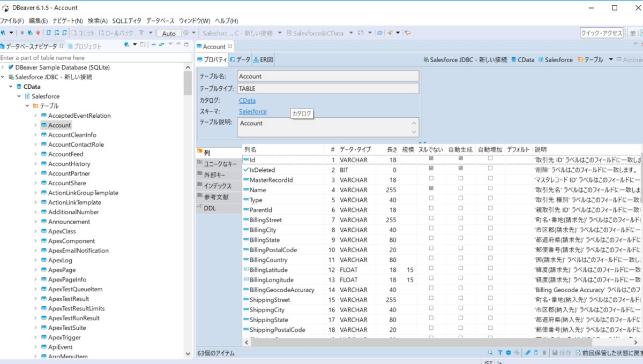Open the SQLエディタ menu
The width and height of the screenshot is (643, 364).
click(x=126, y=21)
